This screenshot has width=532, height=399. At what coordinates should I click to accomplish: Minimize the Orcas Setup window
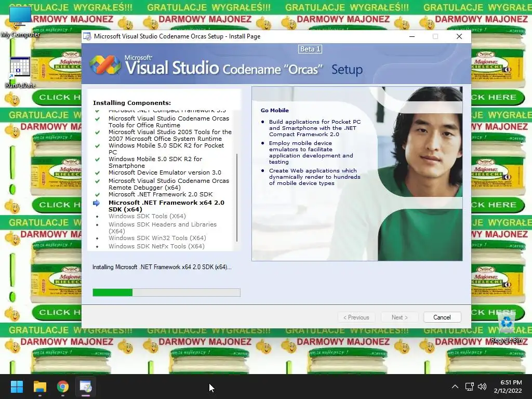tap(412, 36)
